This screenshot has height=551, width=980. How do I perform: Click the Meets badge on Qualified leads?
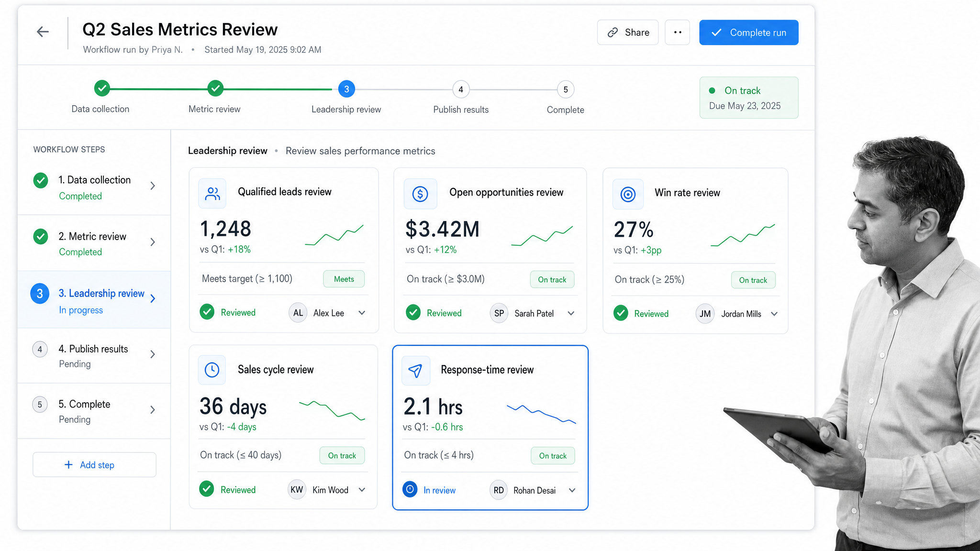[344, 279]
